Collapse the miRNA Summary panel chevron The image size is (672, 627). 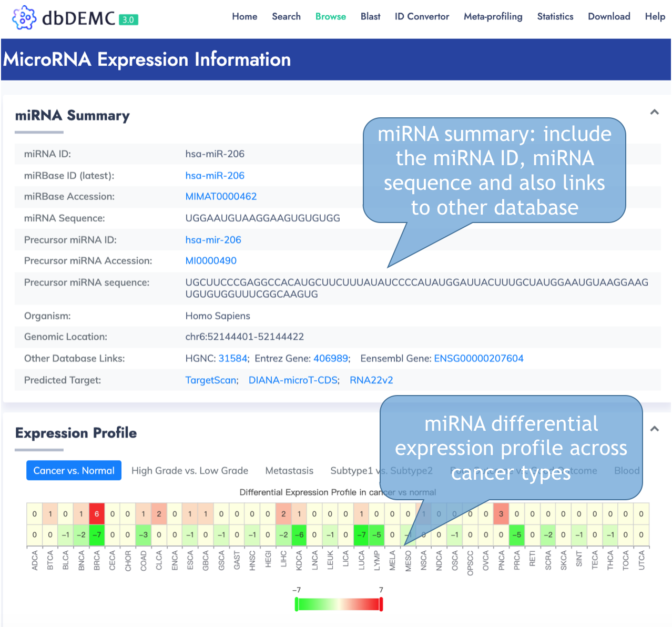click(x=655, y=112)
